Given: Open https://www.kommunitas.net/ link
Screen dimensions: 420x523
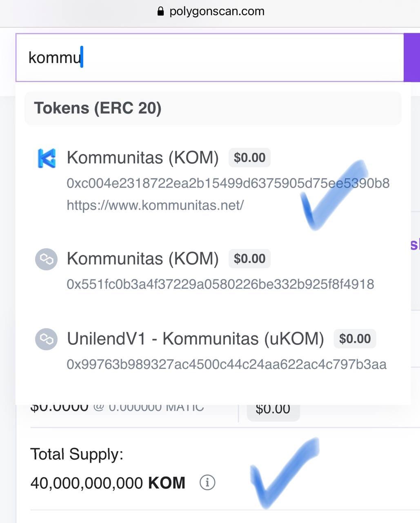Looking at the screenshot, I should coord(155,205).
